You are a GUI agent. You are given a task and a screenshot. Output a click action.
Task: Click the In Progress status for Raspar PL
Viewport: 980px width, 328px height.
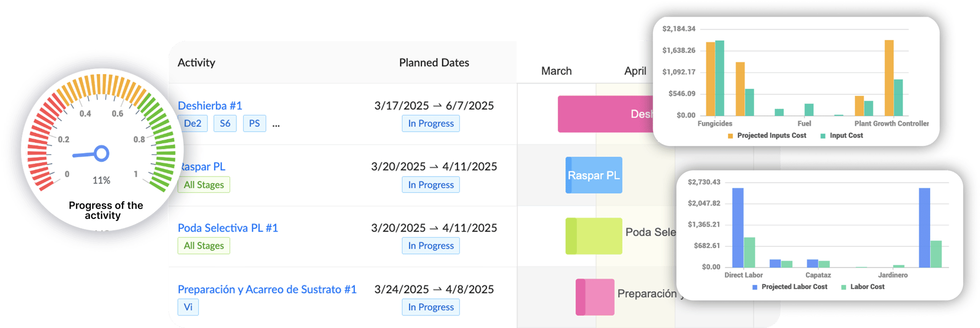(x=430, y=184)
